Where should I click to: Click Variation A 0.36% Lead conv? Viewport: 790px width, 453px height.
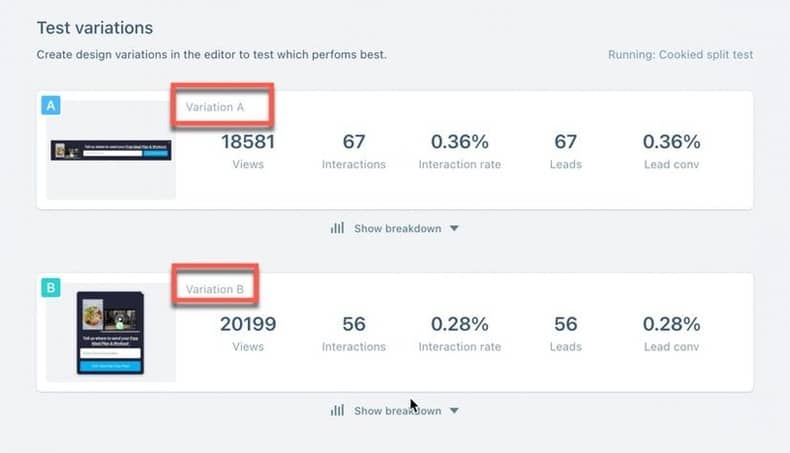(671, 150)
